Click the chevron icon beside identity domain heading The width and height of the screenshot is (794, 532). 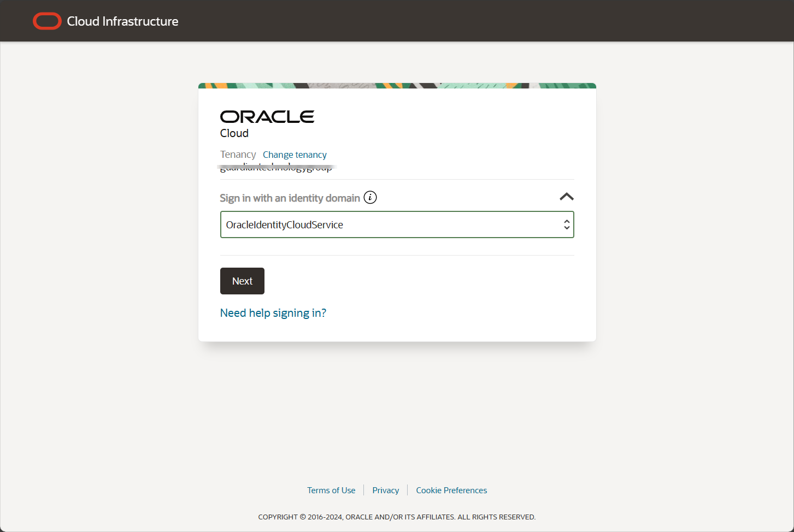(567, 197)
